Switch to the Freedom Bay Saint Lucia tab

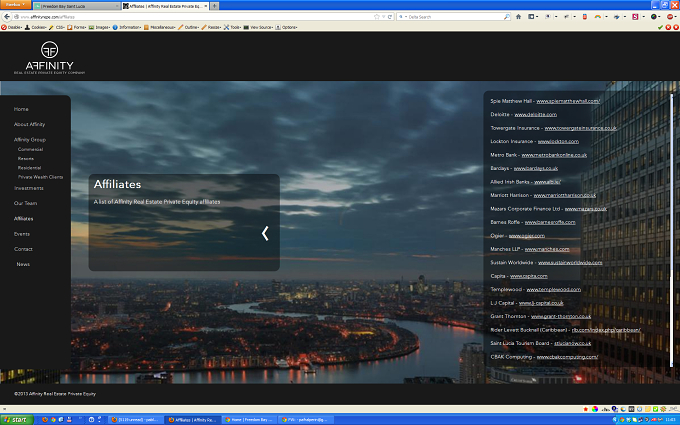[x=76, y=6]
